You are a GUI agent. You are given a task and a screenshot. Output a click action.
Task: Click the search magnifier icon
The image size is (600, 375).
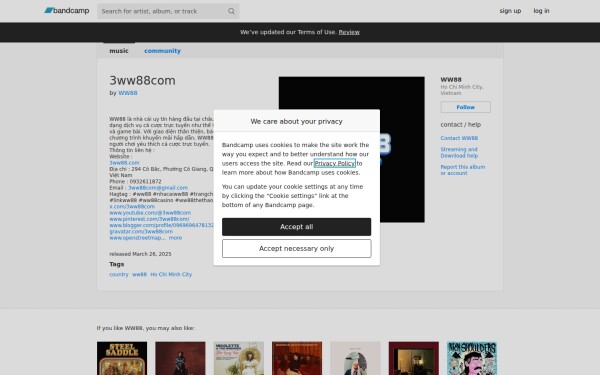click(x=231, y=11)
